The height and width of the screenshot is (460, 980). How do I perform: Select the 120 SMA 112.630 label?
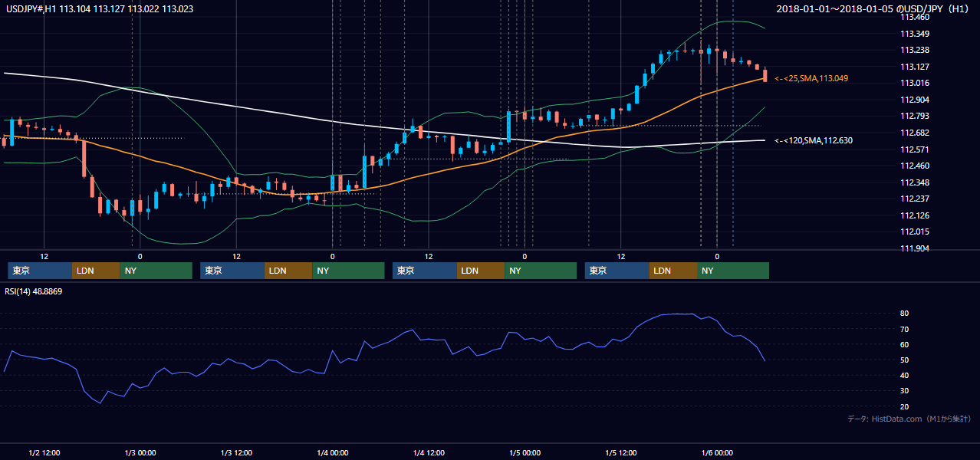(x=814, y=140)
